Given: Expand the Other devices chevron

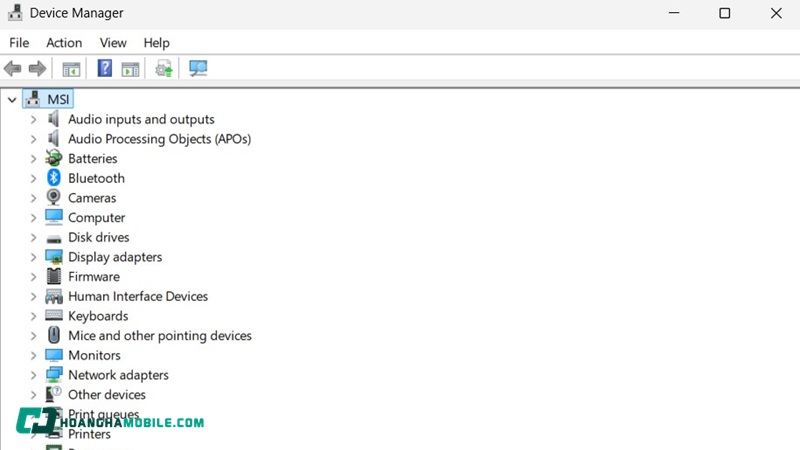Looking at the screenshot, I should coord(33,395).
